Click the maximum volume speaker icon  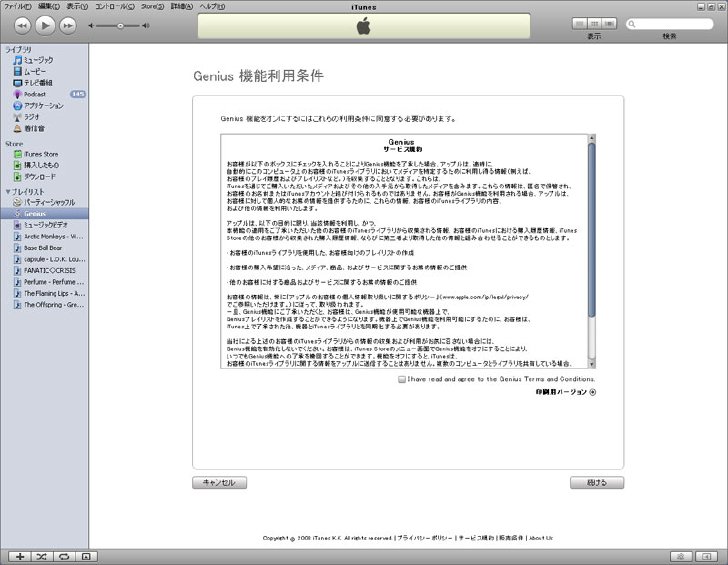(146, 26)
